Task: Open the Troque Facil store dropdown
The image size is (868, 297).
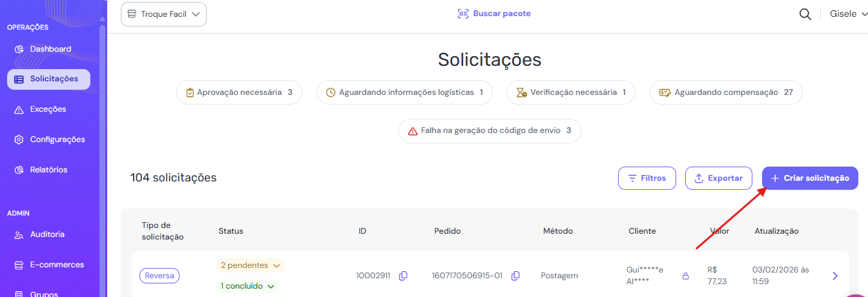Action: point(163,14)
